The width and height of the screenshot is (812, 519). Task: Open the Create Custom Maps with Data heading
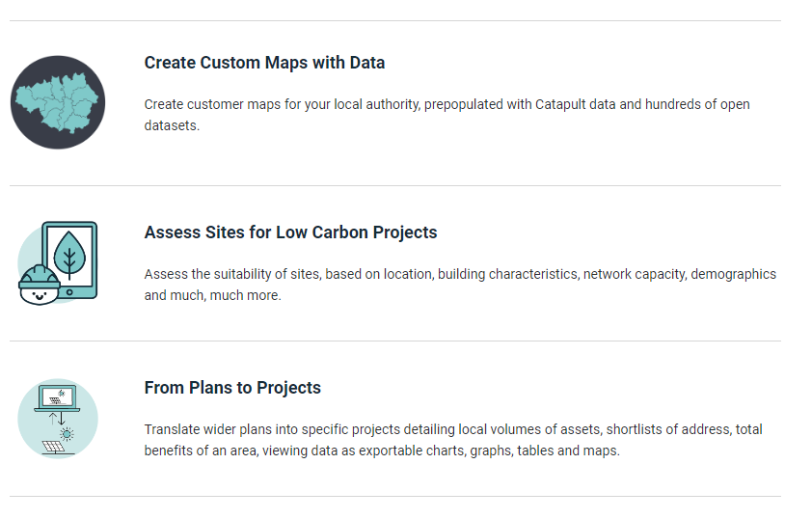(x=264, y=63)
